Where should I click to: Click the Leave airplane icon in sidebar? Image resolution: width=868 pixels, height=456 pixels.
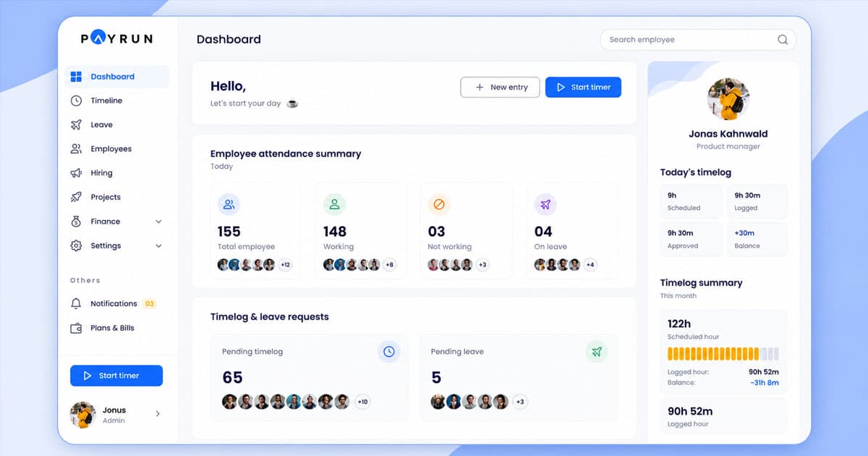(x=76, y=124)
